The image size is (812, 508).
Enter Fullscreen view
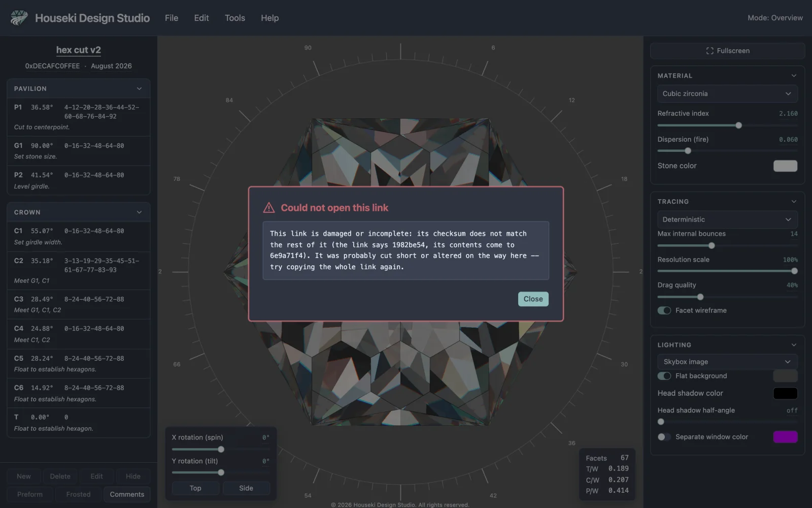click(728, 51)
